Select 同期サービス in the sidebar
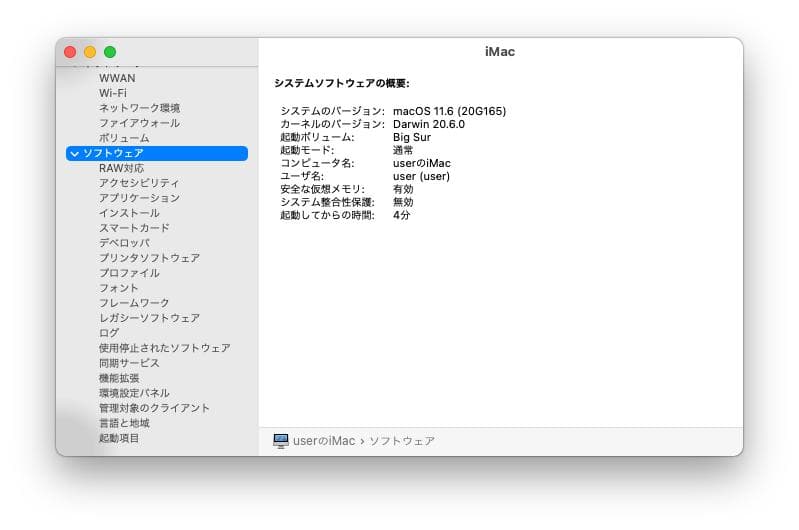The width and height of the screenshot is (799, 530). tap(129, 363)
